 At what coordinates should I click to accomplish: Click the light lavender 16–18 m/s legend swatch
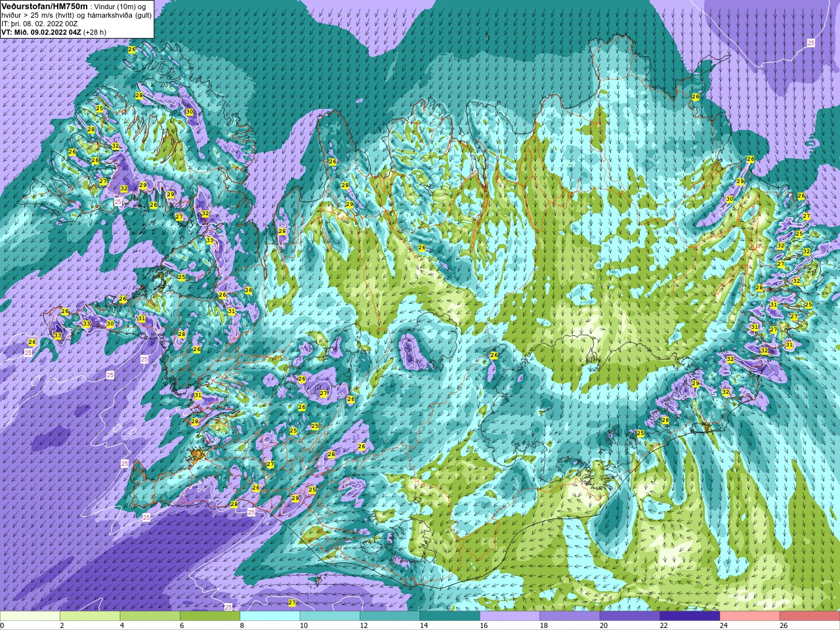point(509,616)
